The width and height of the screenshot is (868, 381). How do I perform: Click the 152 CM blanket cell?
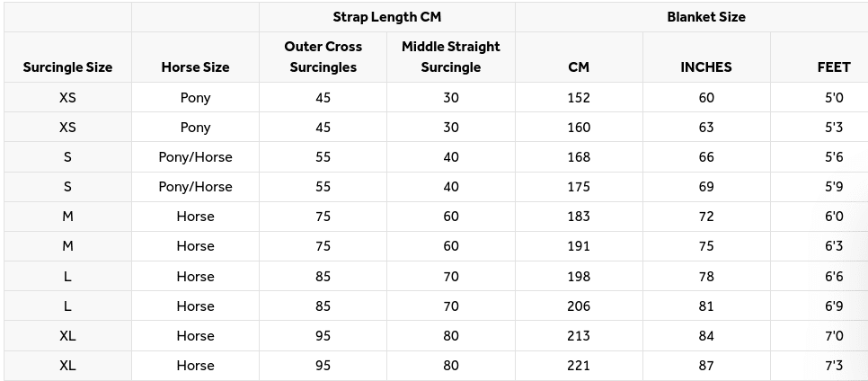(x=579, y=98)
